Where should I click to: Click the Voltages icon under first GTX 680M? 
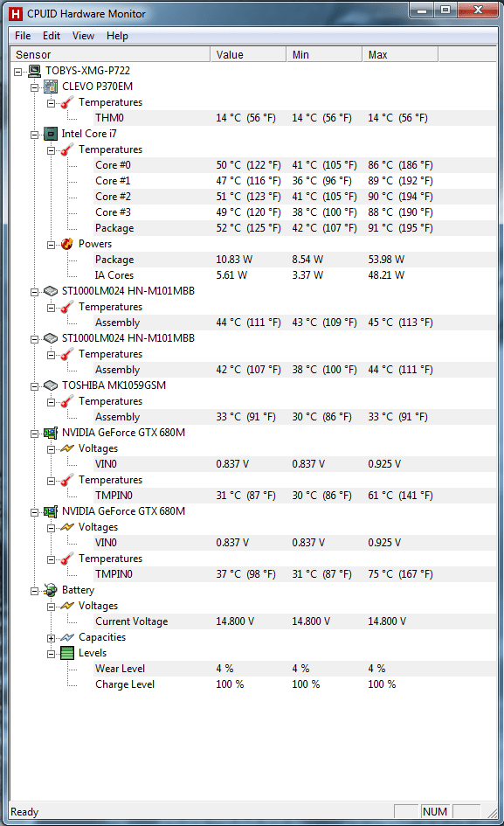tap(67, 448)
